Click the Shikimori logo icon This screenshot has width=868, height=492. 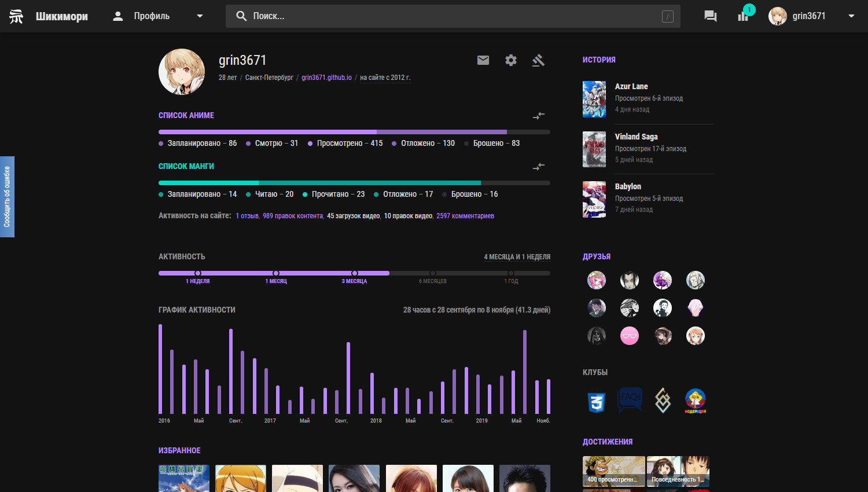[16, 16]
